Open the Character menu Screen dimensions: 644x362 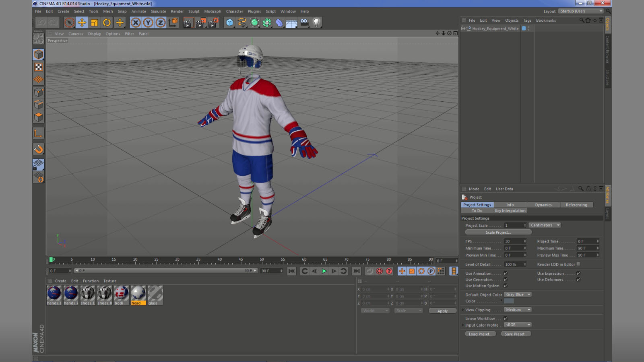(235, 11)
